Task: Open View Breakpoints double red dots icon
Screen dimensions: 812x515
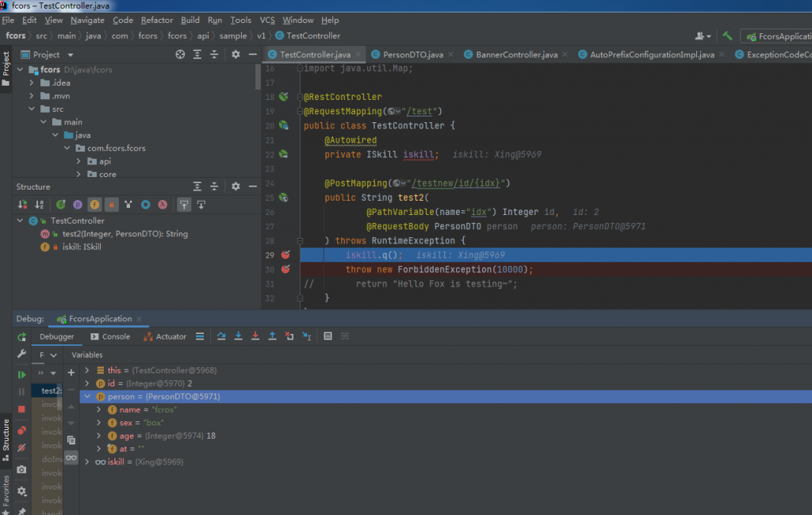Action: 21,431
